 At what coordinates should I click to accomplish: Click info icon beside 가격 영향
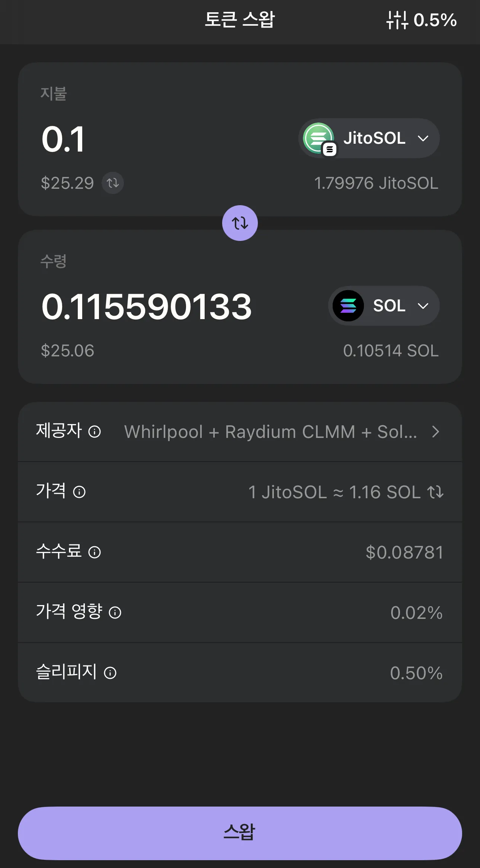pyautogui.click(x=115, y=613)
